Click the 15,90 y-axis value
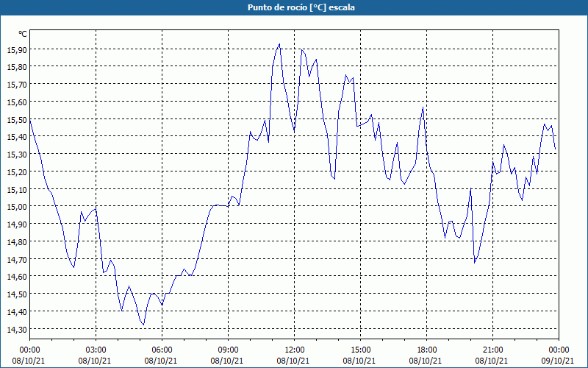The width and height of the screenshot is (588, 368). pyautogui.click(x=16, y=49)
